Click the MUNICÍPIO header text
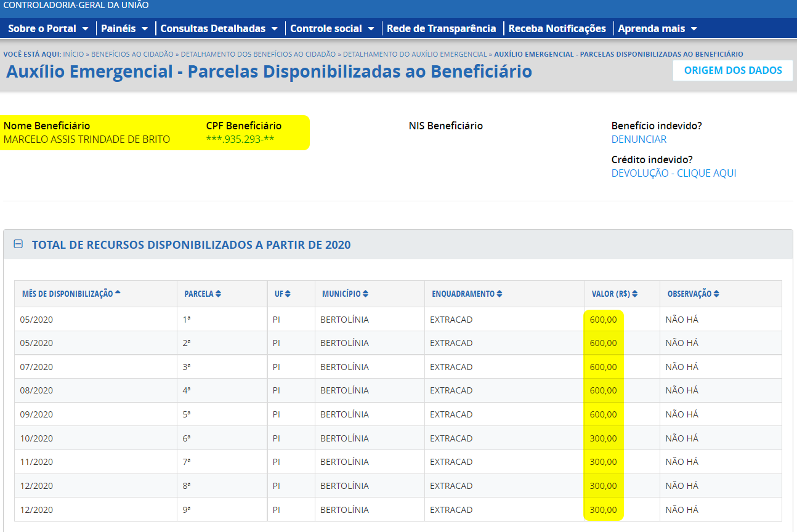Image resolution: width=797 pixels, height=532 pixels. pos(341,294)
